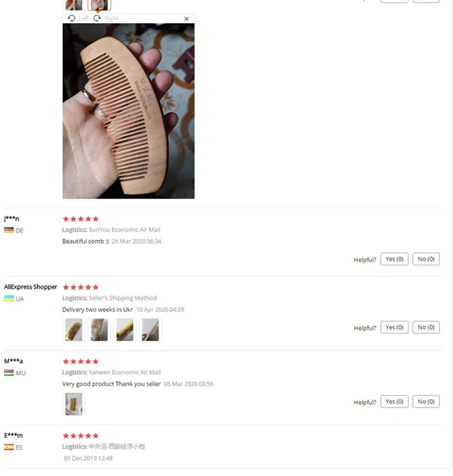Click the Spain flag icon next to ES

[9, 447]
